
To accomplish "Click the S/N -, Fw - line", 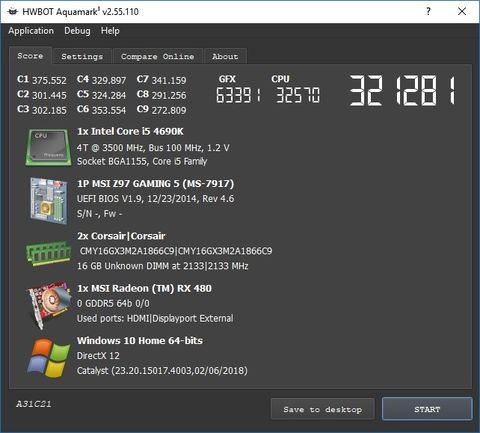I will [100, 213].
